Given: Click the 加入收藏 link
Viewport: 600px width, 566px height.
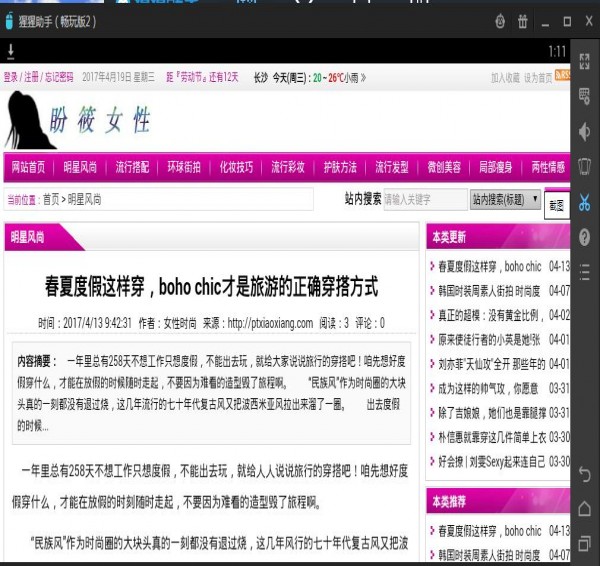Looking at the screenshot, I should [x=505, y=78].
